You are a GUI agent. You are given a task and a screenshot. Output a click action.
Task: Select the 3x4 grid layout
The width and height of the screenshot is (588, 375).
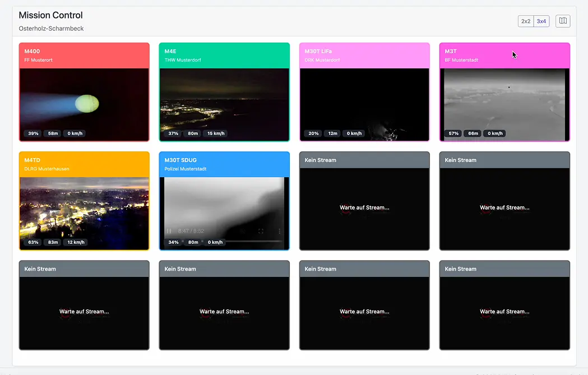[x=541, y=21]
